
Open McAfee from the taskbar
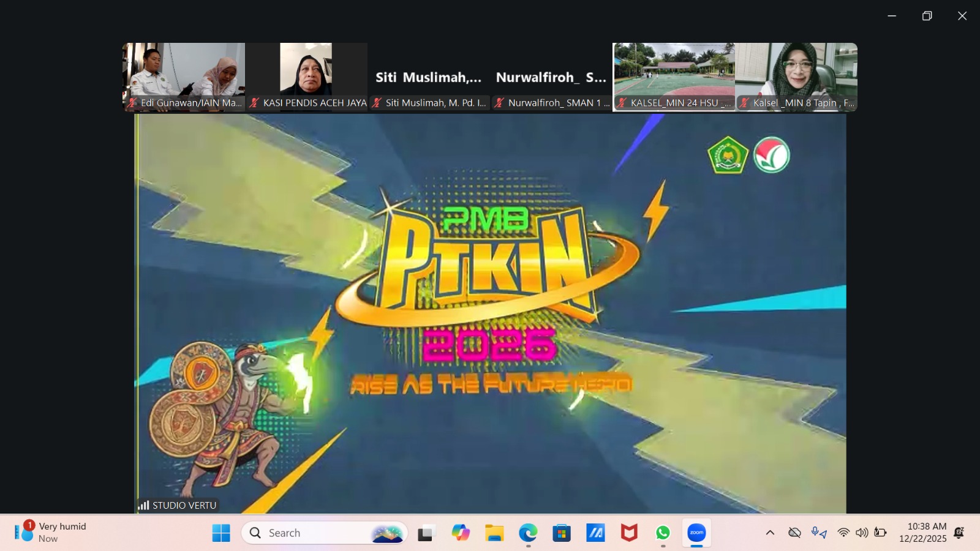click(x=629, y=533)
